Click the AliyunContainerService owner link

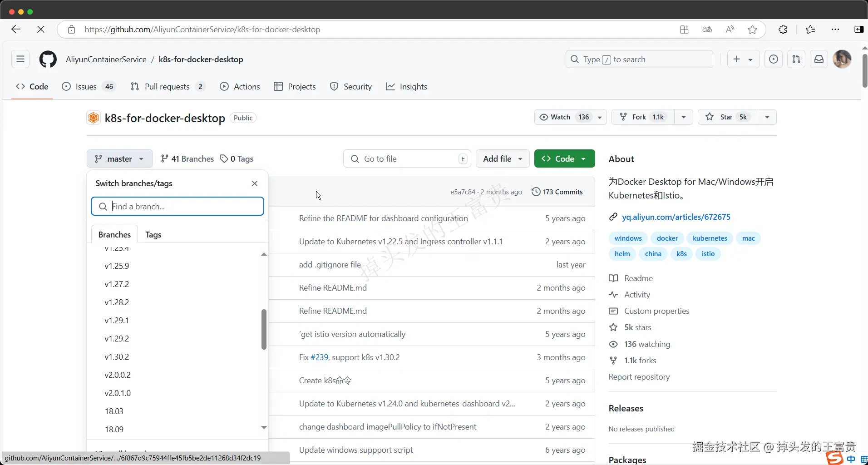(x=106, y=59)
